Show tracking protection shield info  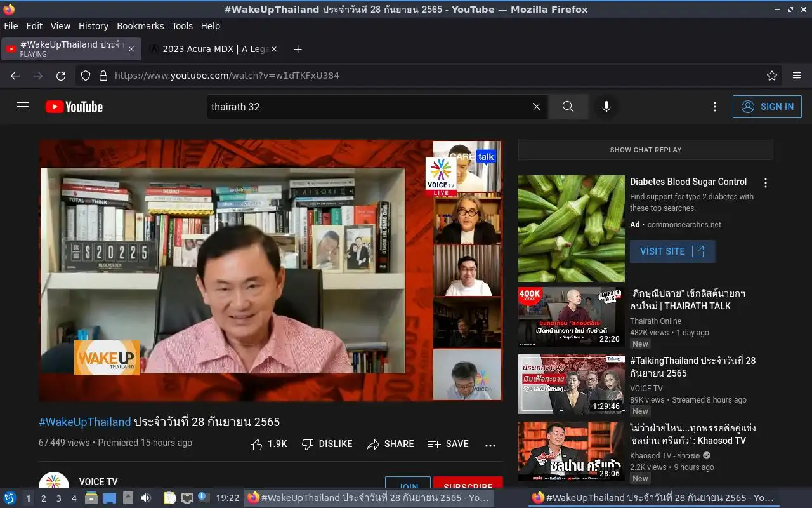coord(86,76)
